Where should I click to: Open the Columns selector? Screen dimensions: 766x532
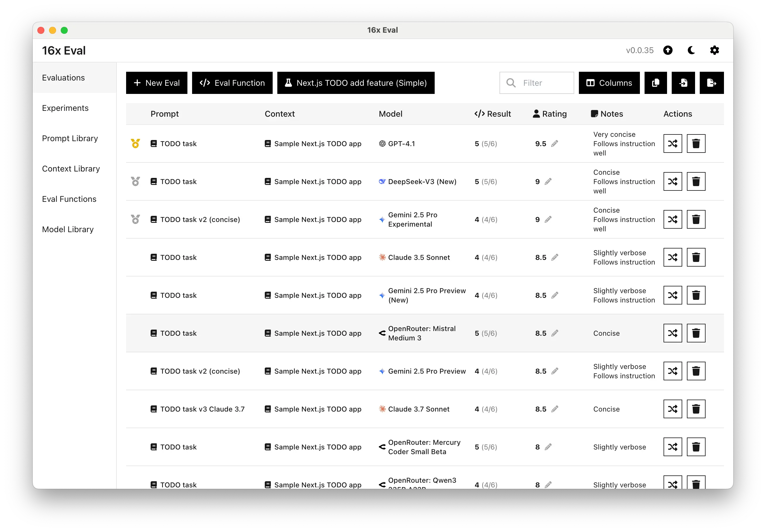tap(609, 83)
